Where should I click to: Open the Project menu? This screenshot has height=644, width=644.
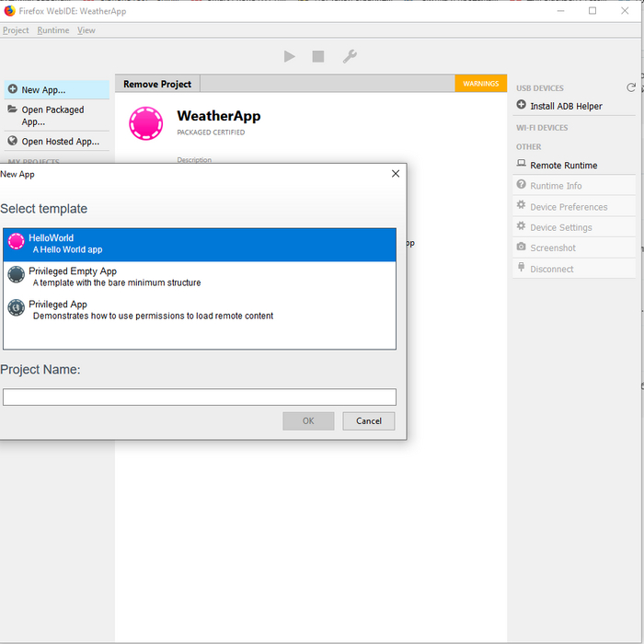click(x=16, y=30)
